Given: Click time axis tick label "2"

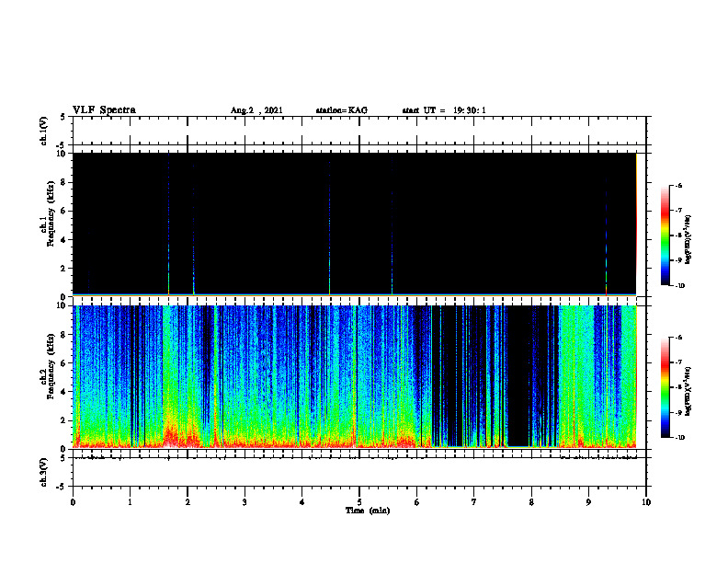Looking at the screenshot, I should pos(188,502).
